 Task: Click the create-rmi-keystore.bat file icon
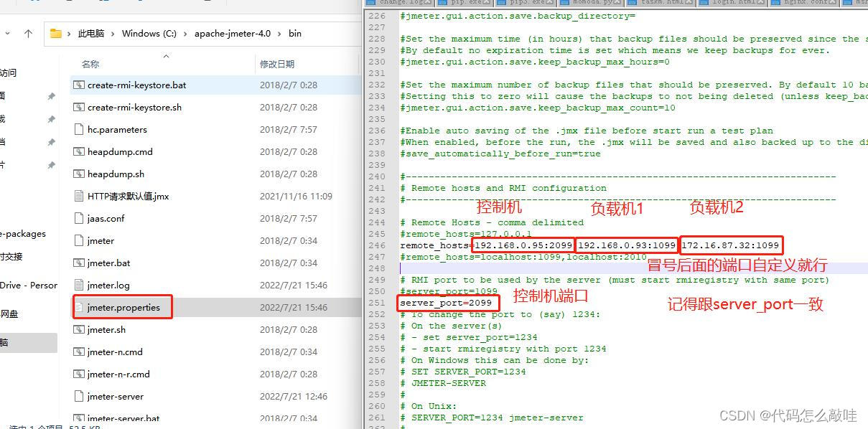pos(78,85)
